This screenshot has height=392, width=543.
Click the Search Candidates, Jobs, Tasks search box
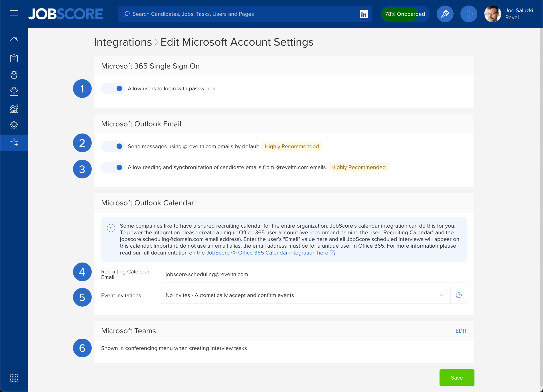pyautogui.click(x=245, y=14)
